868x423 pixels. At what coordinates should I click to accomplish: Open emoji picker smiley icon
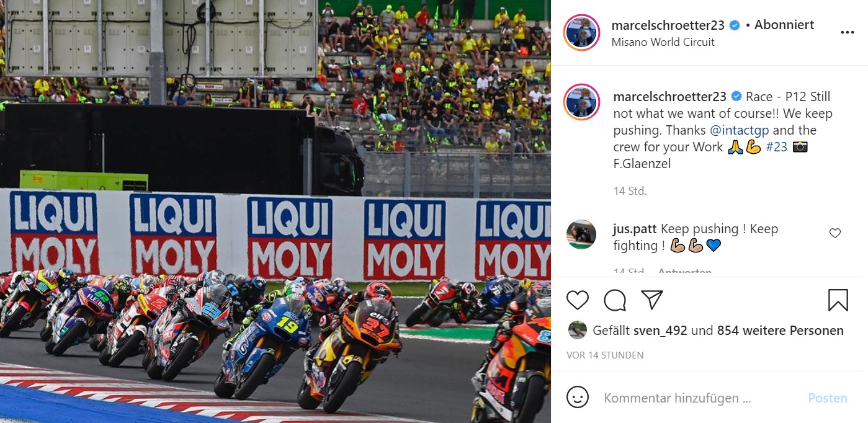tap(578, 398)
